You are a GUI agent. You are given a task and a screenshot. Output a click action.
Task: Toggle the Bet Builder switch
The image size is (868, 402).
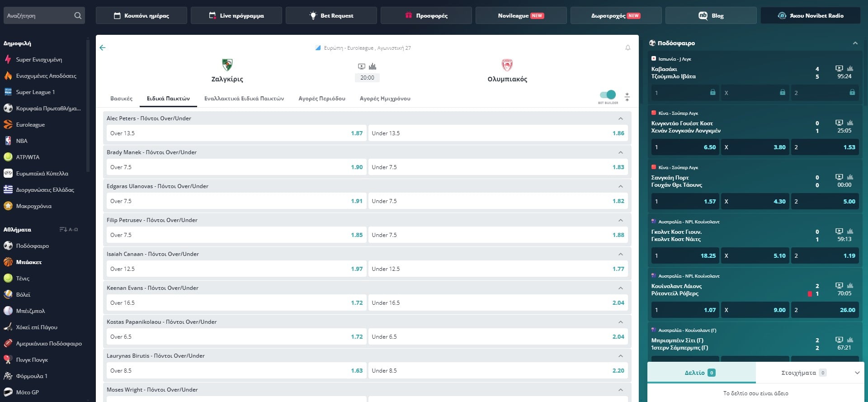coord(608,95)
